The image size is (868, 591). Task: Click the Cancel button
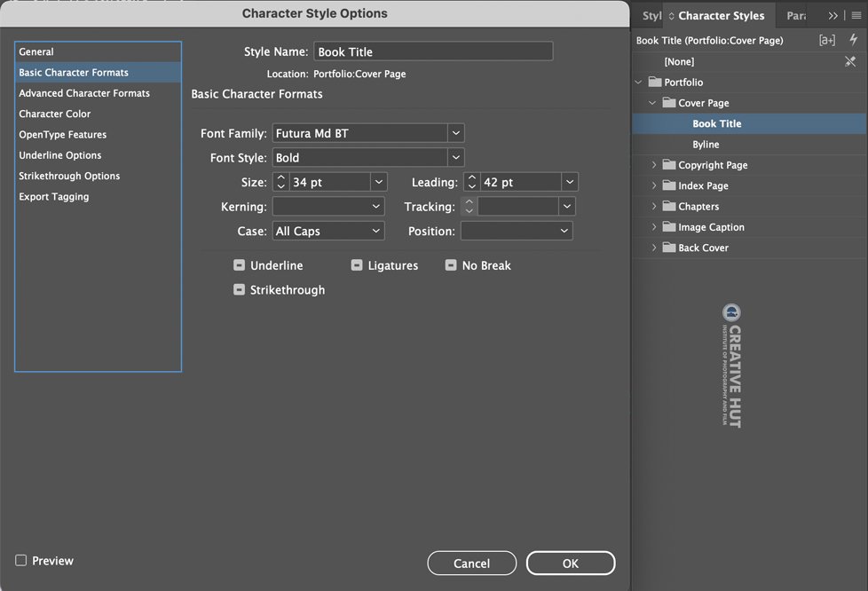(x=471, y=563)
